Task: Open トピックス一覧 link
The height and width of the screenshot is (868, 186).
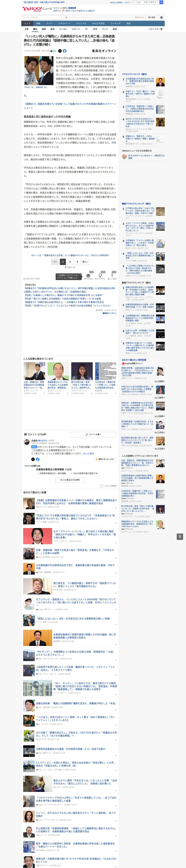Action: (x=155, y=29)
